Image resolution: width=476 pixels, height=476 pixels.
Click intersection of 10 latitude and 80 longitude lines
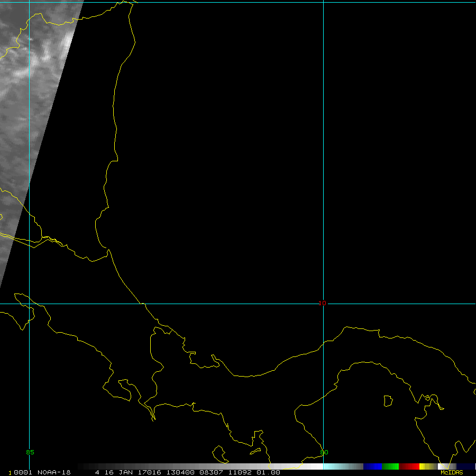323,304
